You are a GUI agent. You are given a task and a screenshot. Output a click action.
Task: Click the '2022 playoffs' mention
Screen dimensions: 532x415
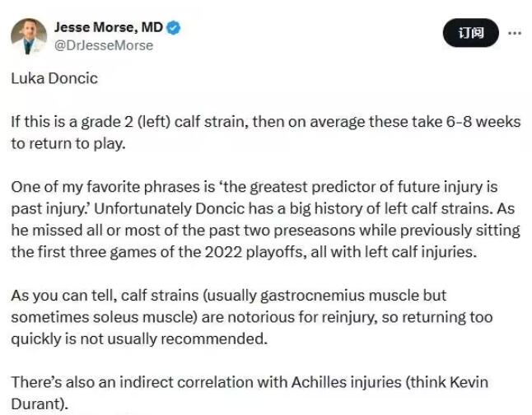coord(264,252)
